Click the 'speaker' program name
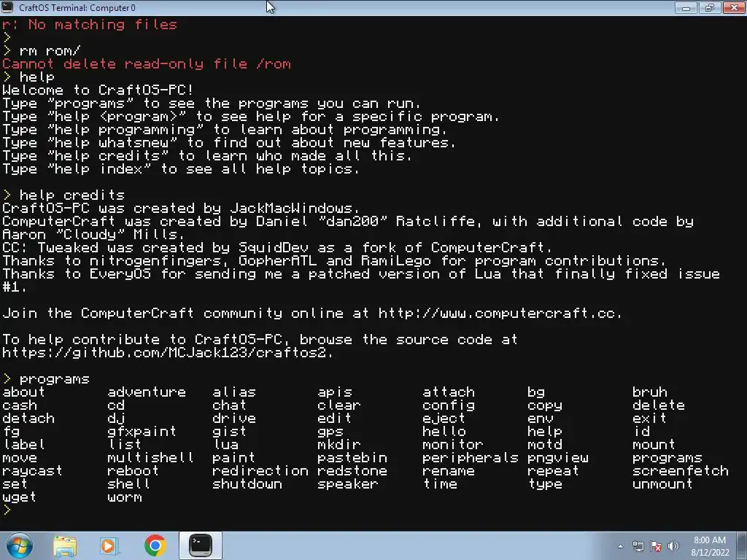The width and height of the screenshot is (747, 560). point(348,484)
